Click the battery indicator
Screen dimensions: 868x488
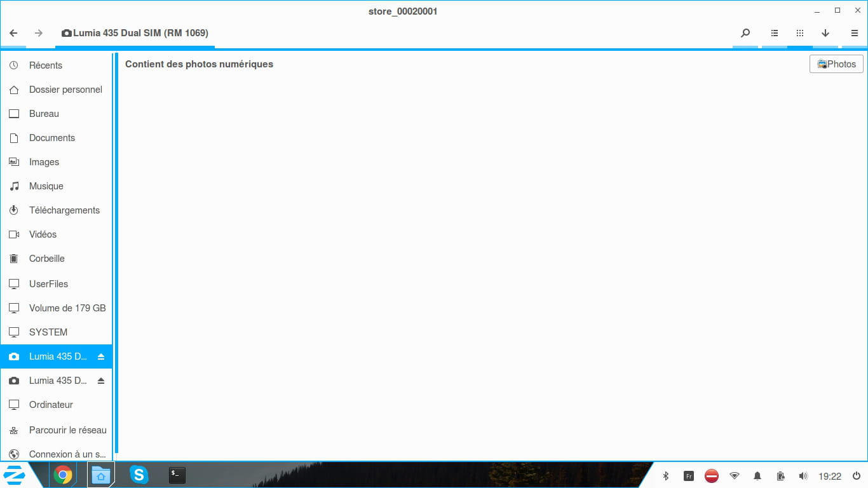tap(780, 476)
